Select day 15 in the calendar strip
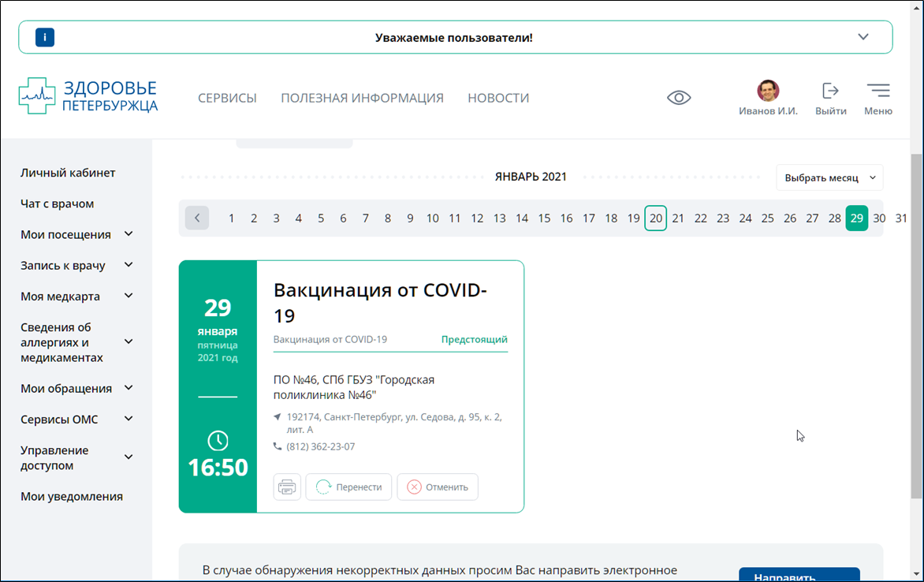Screen dimensions: 924x582 click(544, 218)
